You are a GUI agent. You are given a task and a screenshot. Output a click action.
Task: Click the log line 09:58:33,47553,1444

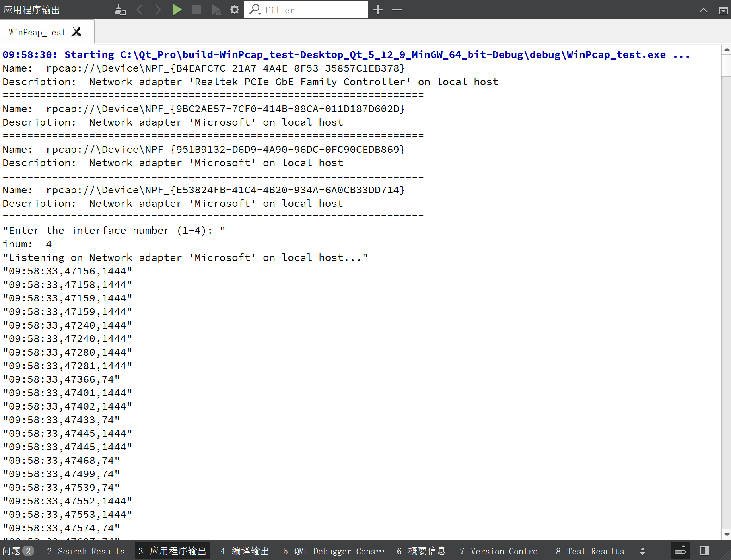[68, 514]
